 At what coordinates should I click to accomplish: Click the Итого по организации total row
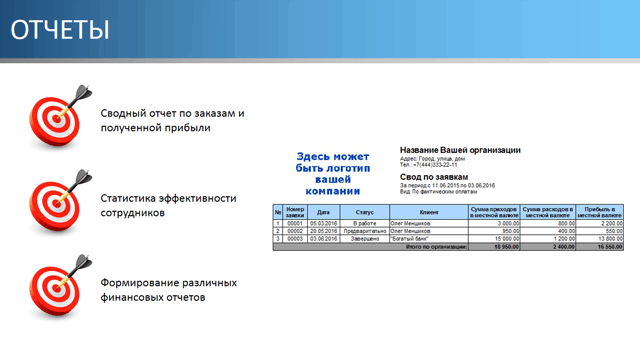point(448,247)
